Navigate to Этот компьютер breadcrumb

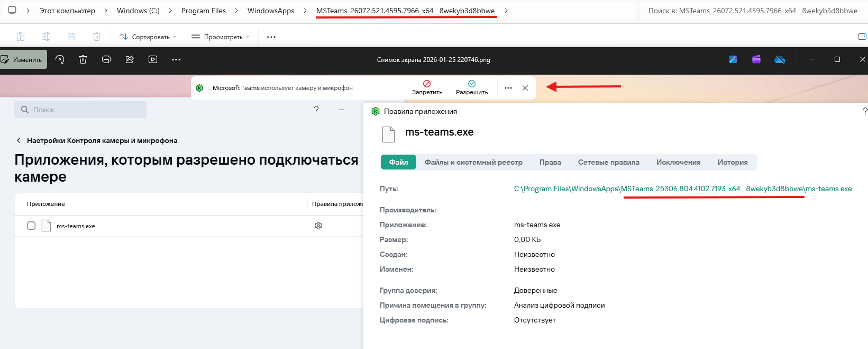click(x=67, y=11)
